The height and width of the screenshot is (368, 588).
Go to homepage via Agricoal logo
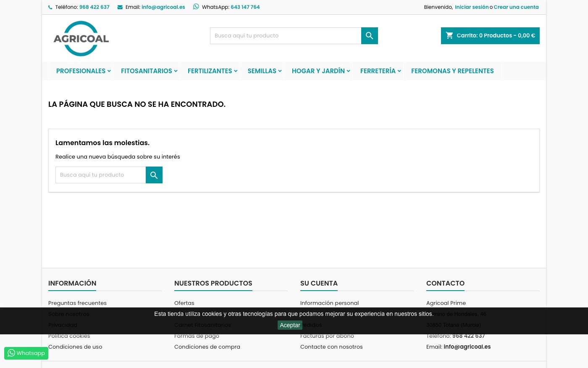[81, 38]
